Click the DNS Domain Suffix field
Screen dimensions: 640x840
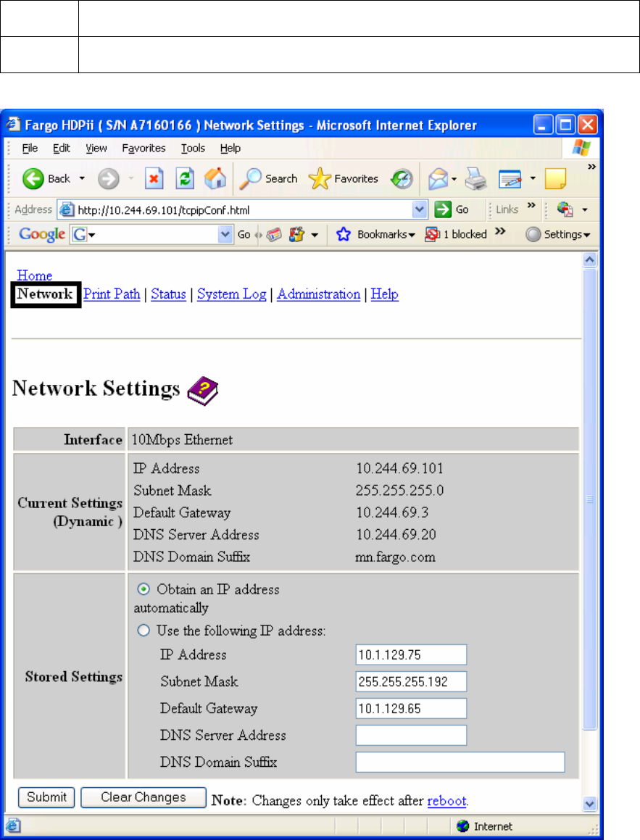tap(460, 762)
